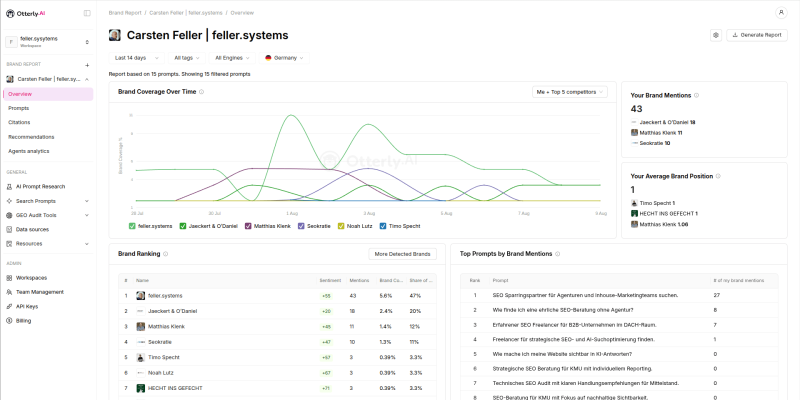
Task: Open the All Engines dropdown
Action: pyautogui.click(x=232, y=58)
